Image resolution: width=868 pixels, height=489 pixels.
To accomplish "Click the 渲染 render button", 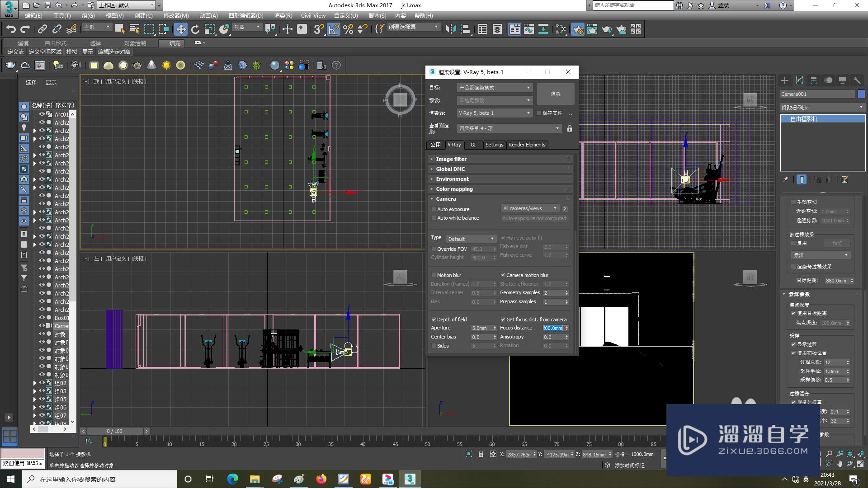I will pos(554,94).
